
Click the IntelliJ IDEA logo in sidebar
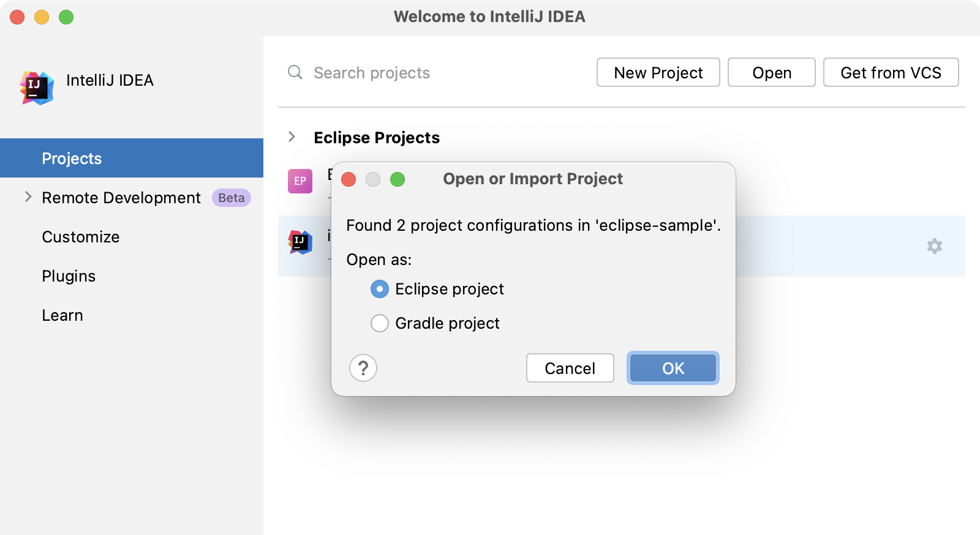click(37, 88)
